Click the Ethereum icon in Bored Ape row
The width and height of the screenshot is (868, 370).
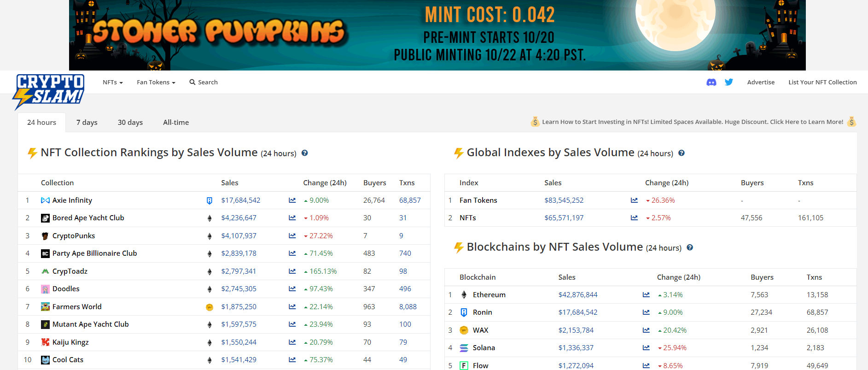[210, 218]
